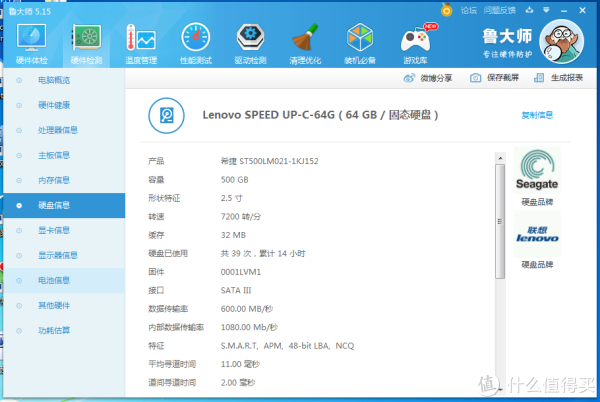
Task: Click the hard disk circle icon by Lenovo SPEED
Action: coord(166,116)
